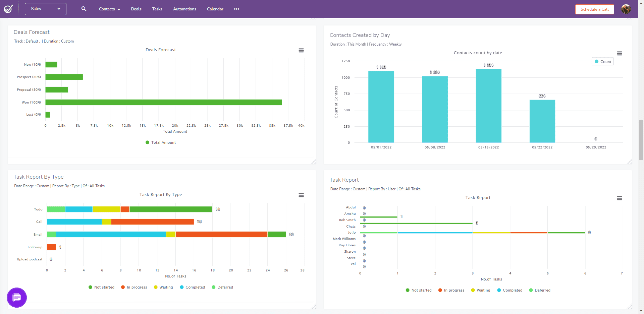Toggle In progress legend in Task Report chart

click(x=451, y=290)
